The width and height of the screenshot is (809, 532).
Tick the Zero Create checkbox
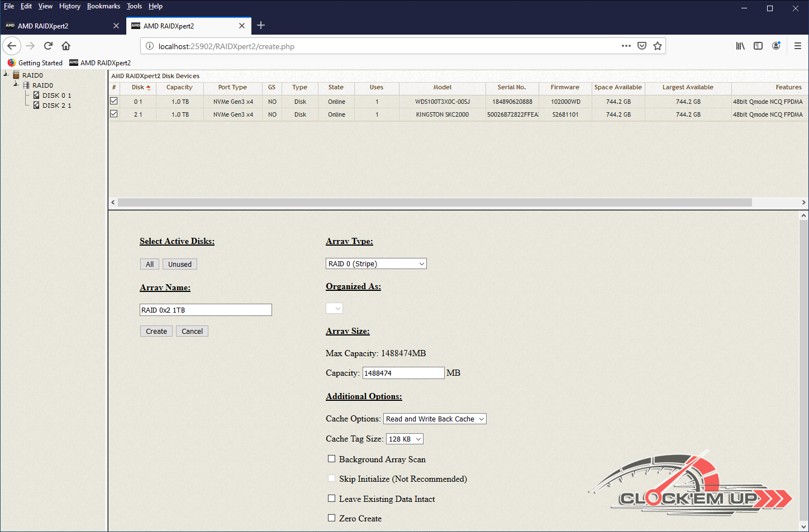click(331, 518)
